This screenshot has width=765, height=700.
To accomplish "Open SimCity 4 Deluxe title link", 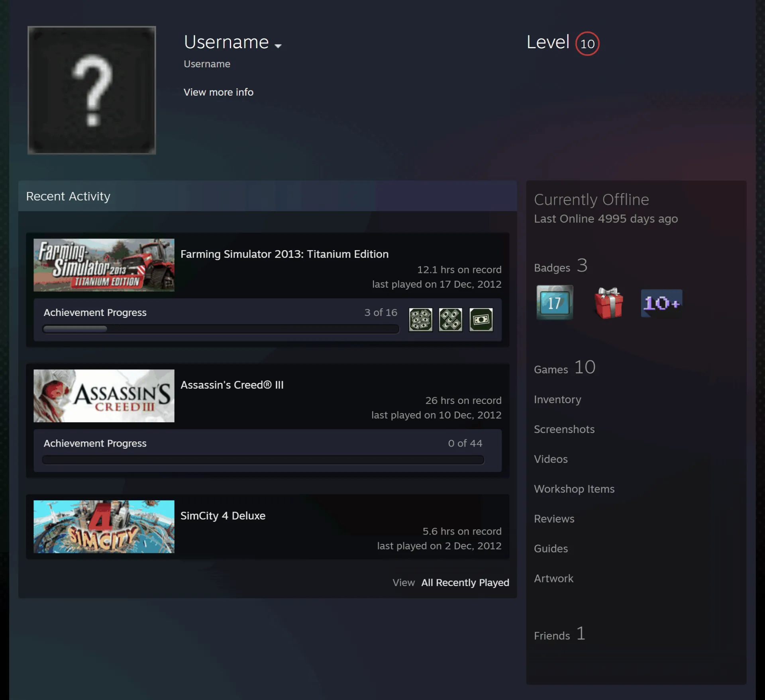I will (x=223, y=516).
